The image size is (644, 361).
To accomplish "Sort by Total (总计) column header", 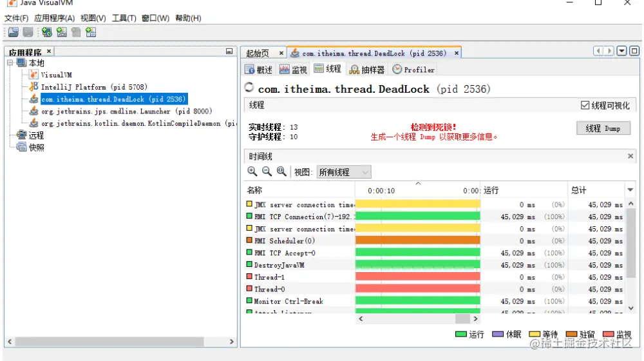I will coord(596,190).
